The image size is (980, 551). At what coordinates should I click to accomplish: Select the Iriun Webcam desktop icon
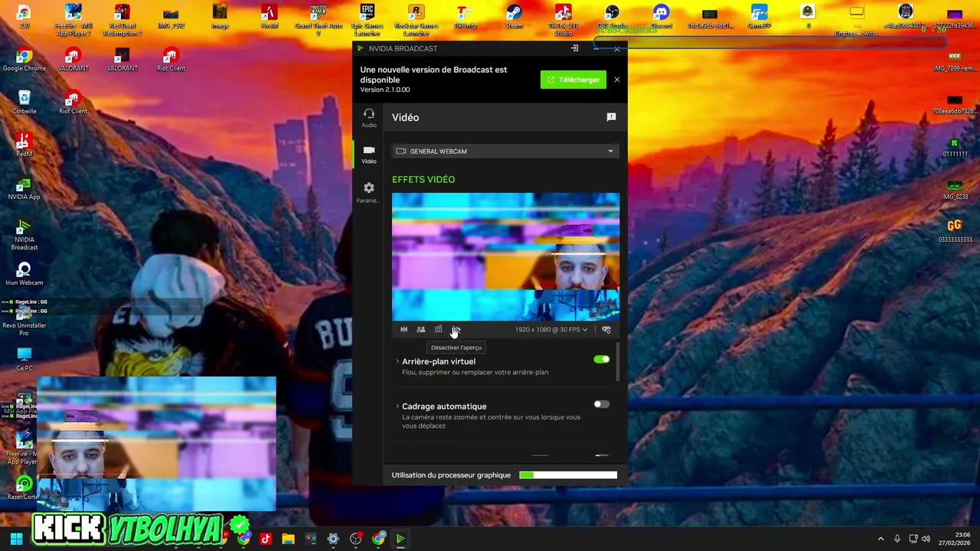click(x=24, y=275)
